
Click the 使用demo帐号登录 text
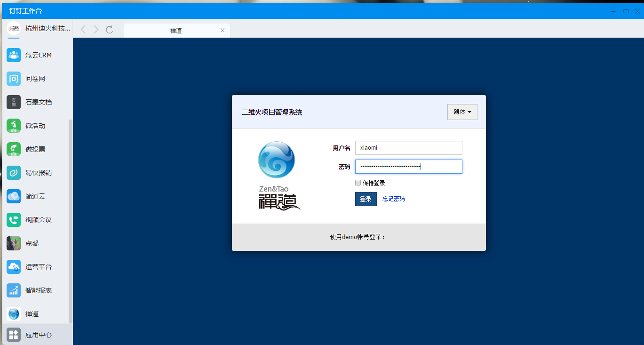[358, 237]
